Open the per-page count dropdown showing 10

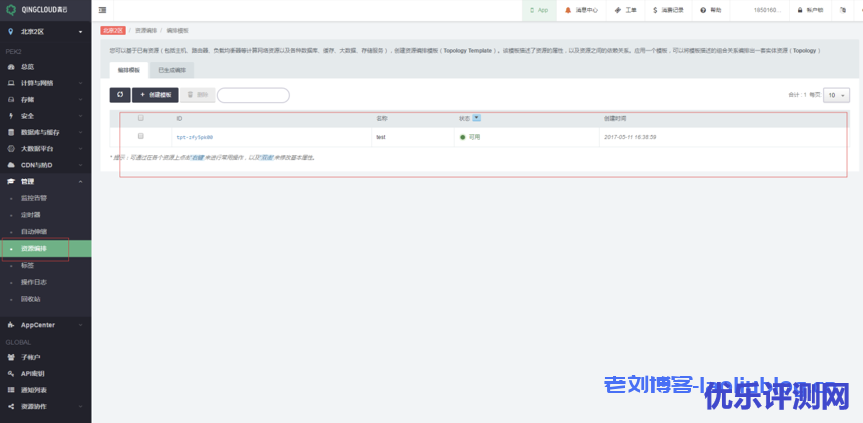[837, 95]
